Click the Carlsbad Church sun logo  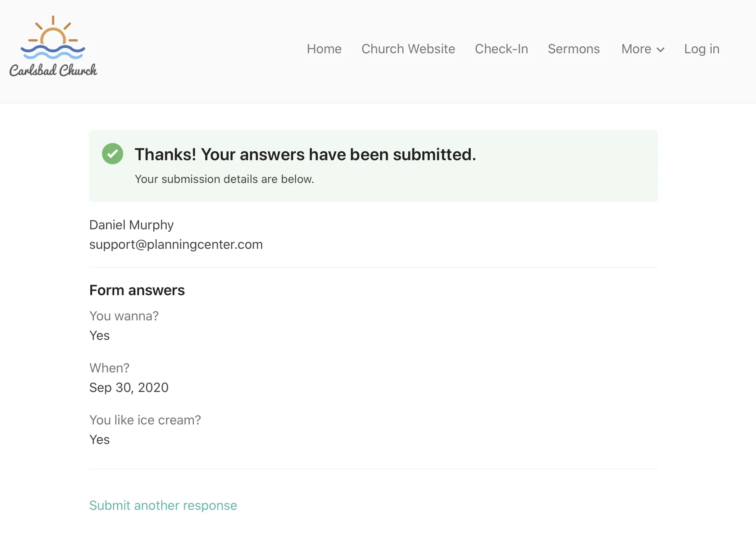click(53, 46)
